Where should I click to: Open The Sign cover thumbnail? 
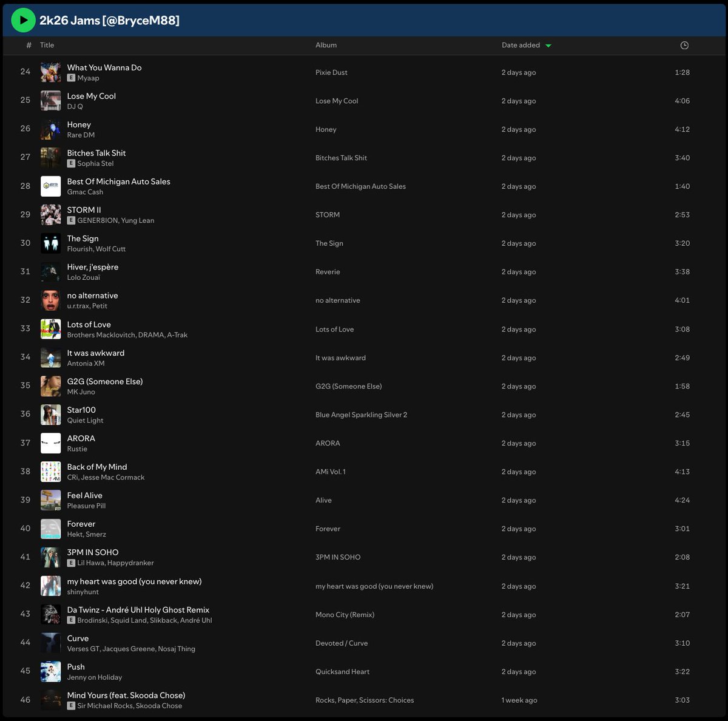(x=50, y=243)
